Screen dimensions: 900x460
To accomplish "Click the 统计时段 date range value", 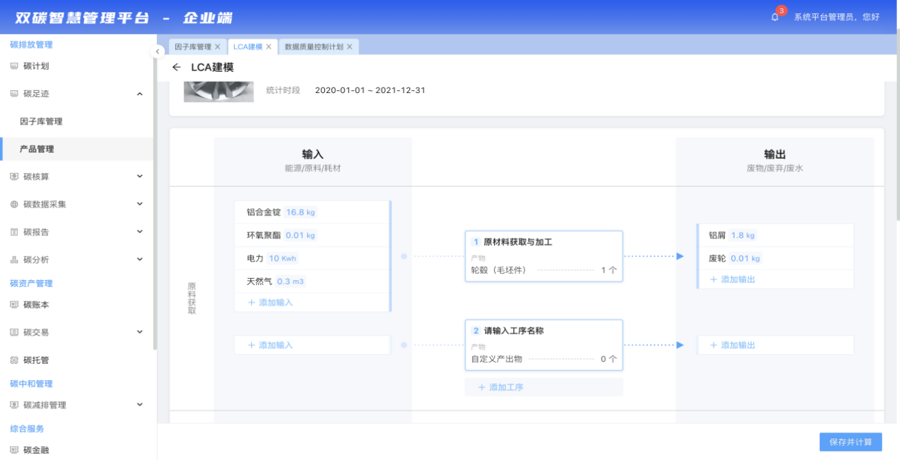I will tap(370, 90).
